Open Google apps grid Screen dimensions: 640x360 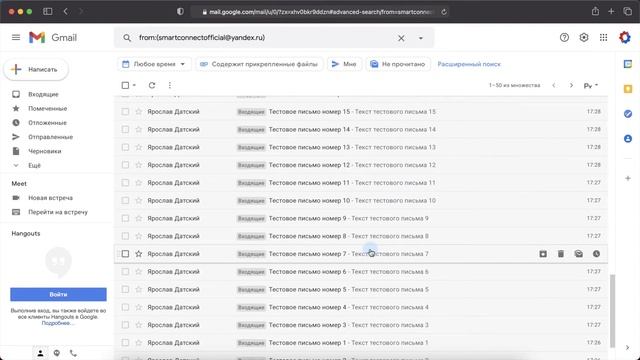coord(603,38)
